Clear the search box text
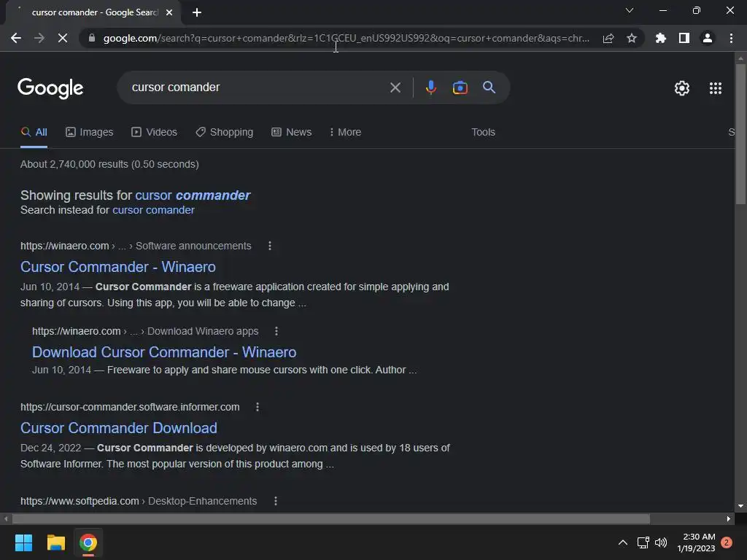The image size is (747, 560). coord(395,87)
